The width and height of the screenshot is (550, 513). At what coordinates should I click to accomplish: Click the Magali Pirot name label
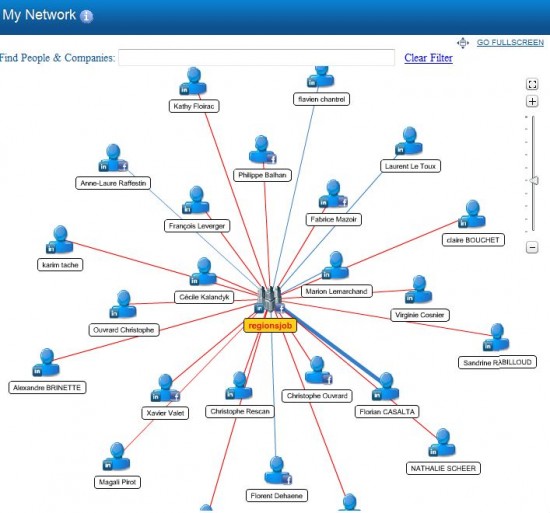click(118, 482)
